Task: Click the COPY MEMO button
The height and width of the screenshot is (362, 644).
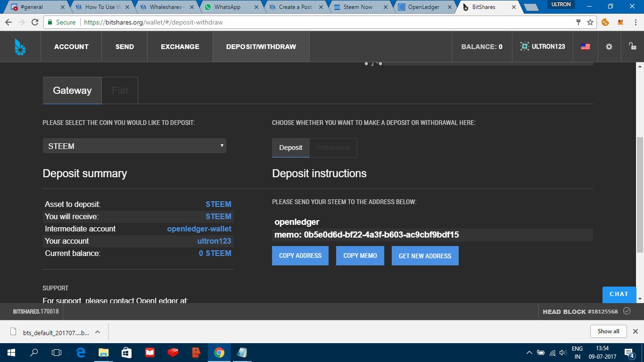Action: [x=360, y=255]
